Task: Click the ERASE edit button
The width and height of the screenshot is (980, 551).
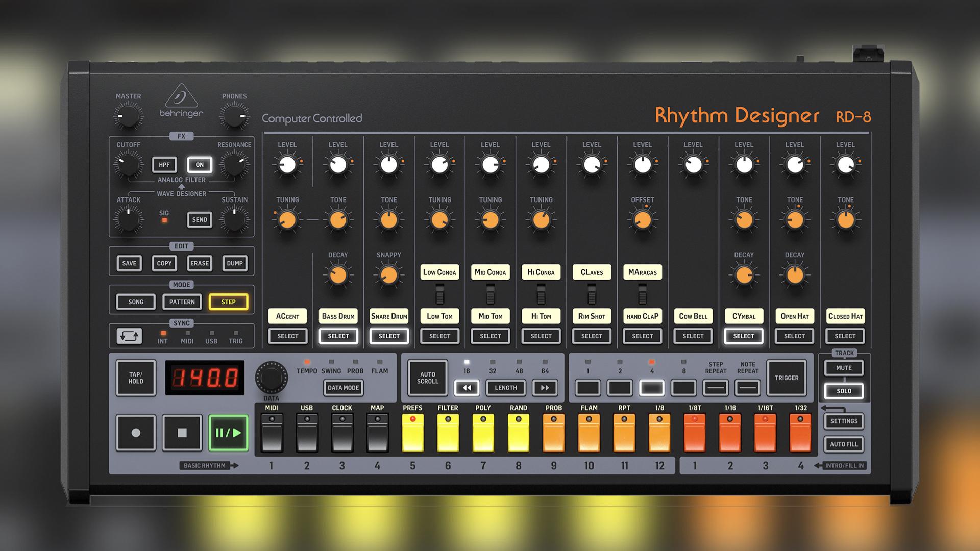Action: (x=200, y=263)
